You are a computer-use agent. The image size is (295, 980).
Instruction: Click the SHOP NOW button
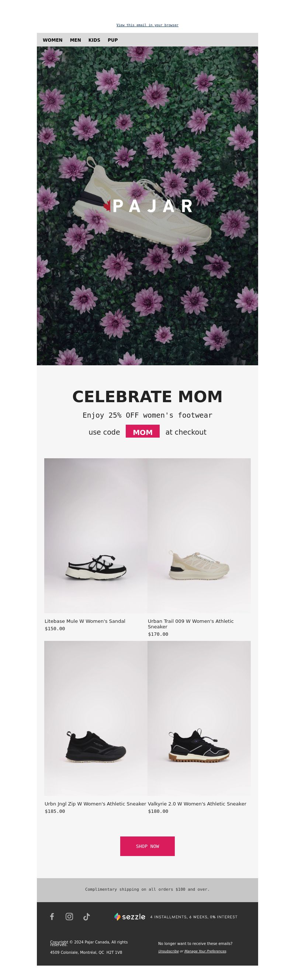[x=147, y=846]
